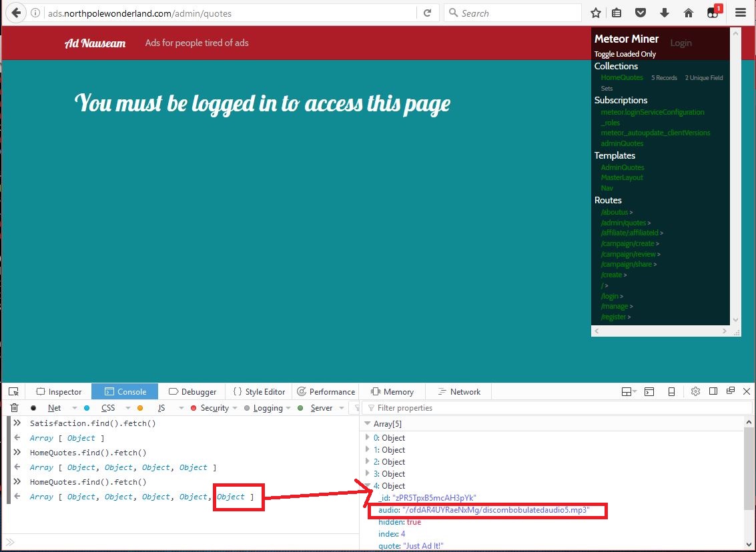Switch to the Inspector tab
The height and width of the screenshot is (552, 756).
[59, 391]
